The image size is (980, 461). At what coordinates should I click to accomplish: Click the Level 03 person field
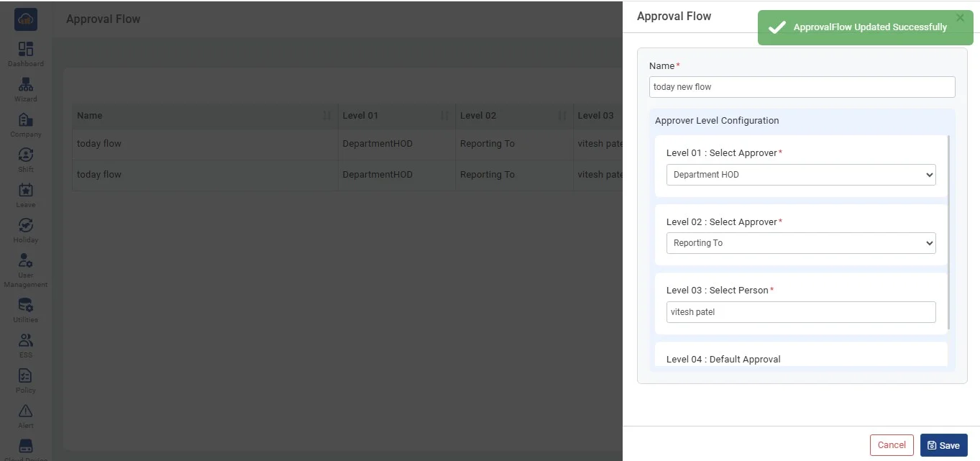coord(800,312)
